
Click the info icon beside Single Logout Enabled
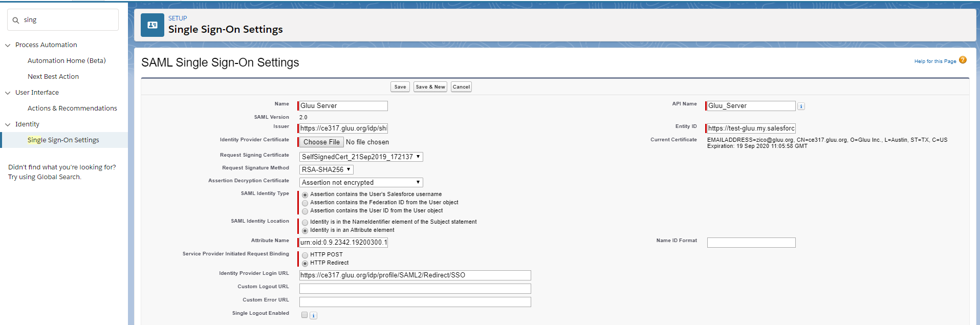[x=314, y=316]
